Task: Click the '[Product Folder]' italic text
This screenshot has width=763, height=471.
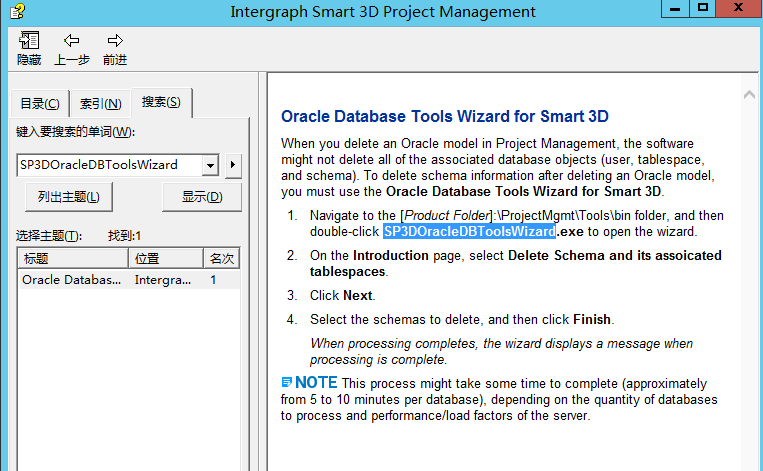Action: click(447, 216)
